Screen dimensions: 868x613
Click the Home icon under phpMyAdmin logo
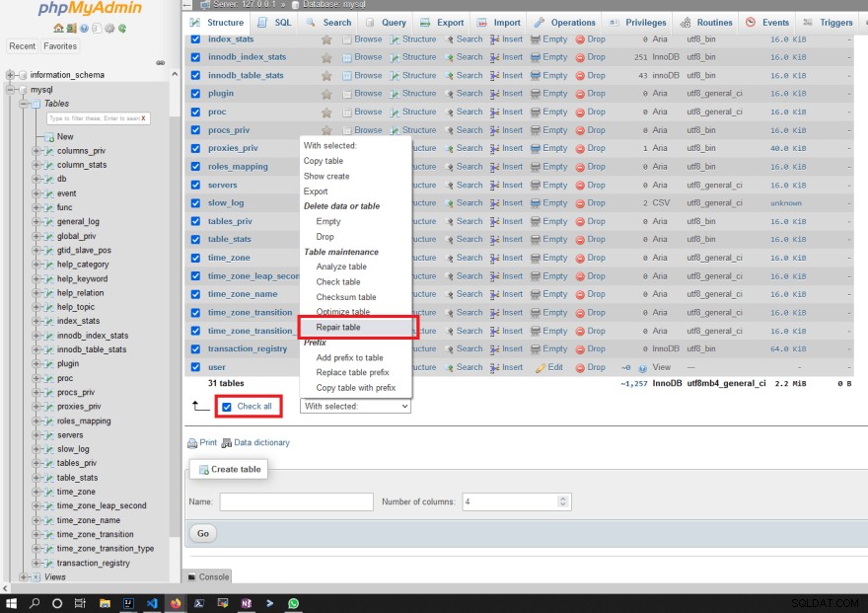(x=58, y=29)
